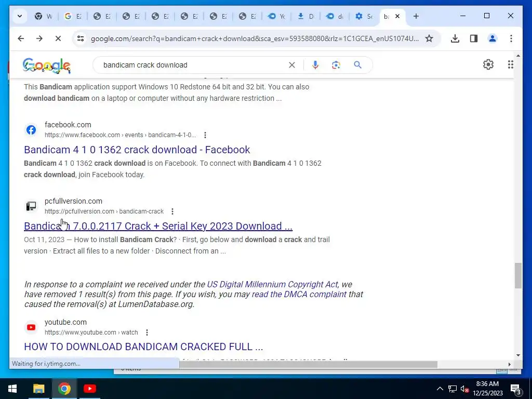Submit search with magnifier icon
The image size is (532, 399).
pos(357,65)
